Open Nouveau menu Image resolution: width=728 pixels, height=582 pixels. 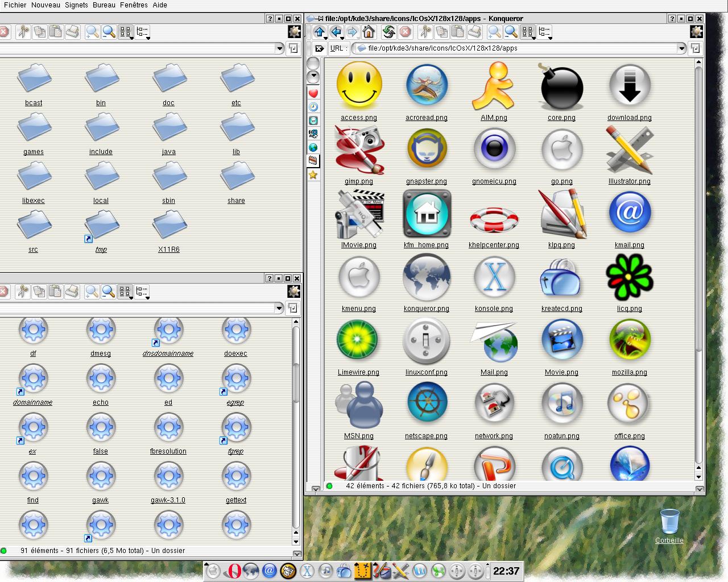click(x=45, y=5)
